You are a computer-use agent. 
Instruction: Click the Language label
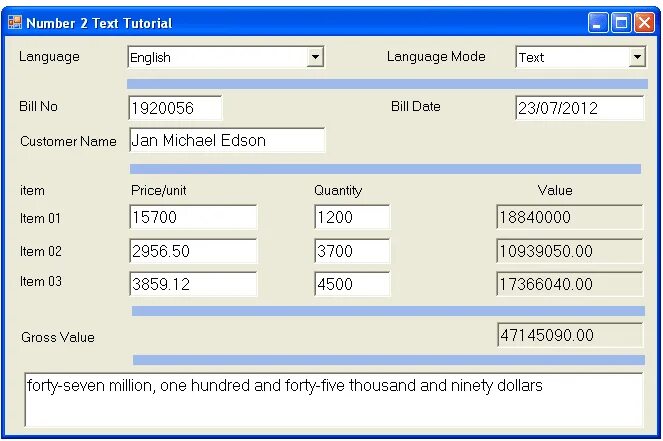point(49,57)
